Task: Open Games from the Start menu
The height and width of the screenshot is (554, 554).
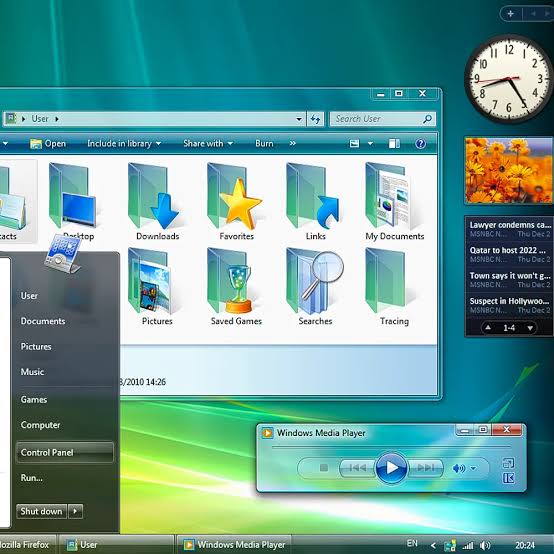Action: 34,400
